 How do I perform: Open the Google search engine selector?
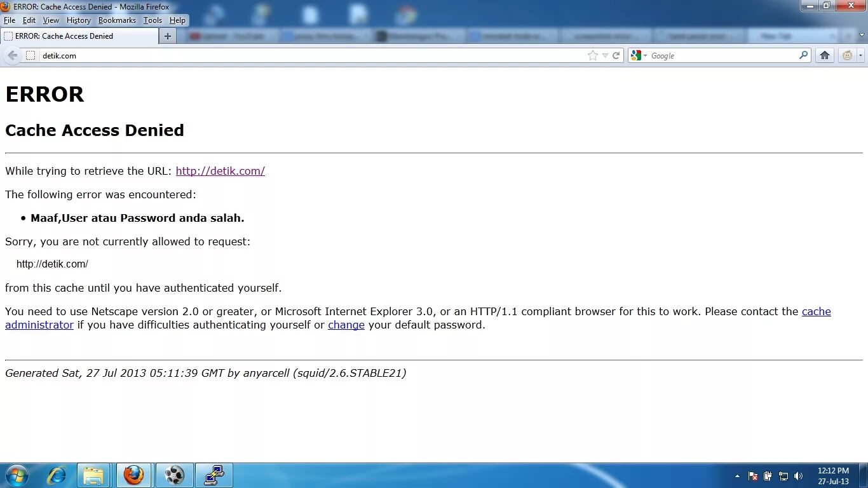[639, 55]
